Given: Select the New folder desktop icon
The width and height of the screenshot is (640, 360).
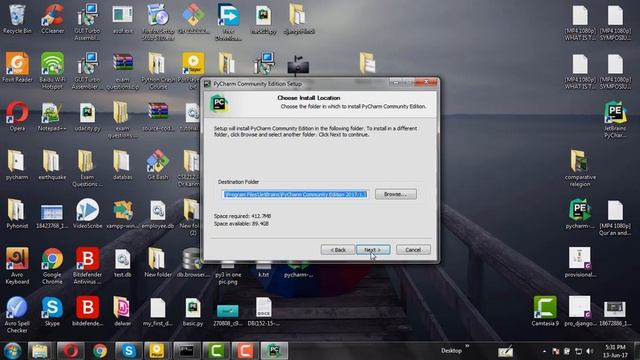Looking at the screenshot, I should pos(158,262).
